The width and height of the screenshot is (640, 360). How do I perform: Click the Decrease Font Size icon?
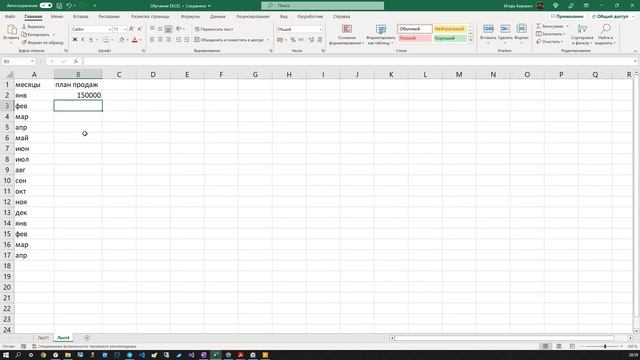pyautogui.click(x=140, y=29)
